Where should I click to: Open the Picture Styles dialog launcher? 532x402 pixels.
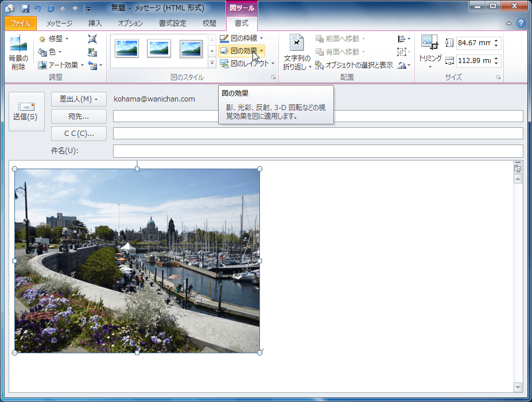273,77
